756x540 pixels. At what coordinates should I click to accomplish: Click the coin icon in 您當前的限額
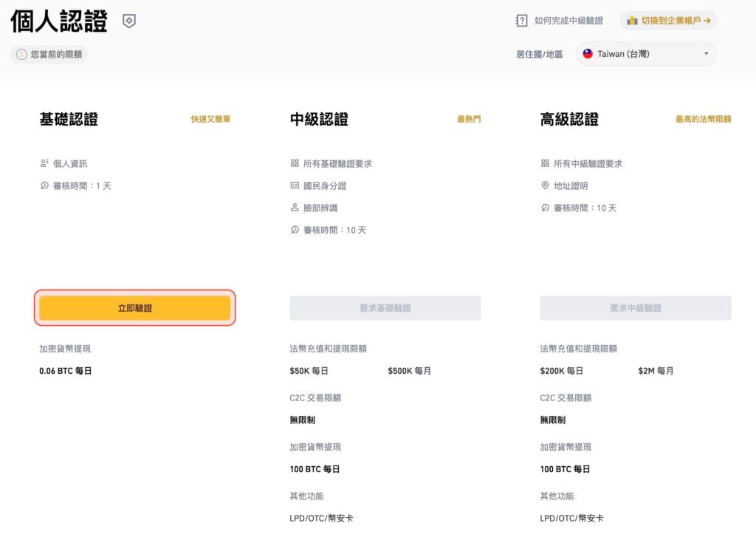pyautogui.click(x=21, y=55)
